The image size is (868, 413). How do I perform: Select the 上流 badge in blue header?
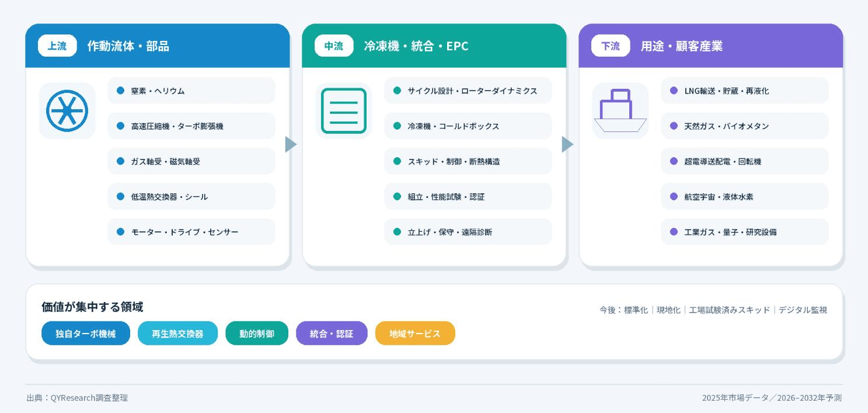click(57, 46)
